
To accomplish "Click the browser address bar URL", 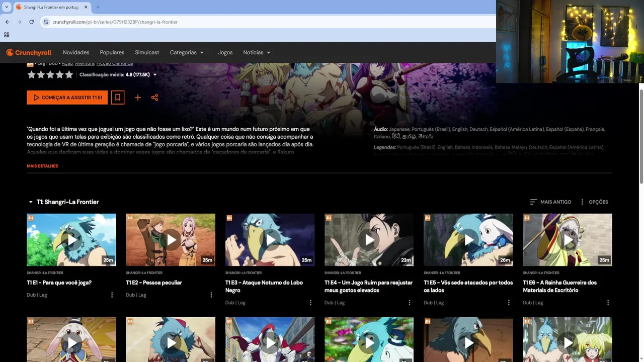I will pyautogui.click(x=115, y=22).
